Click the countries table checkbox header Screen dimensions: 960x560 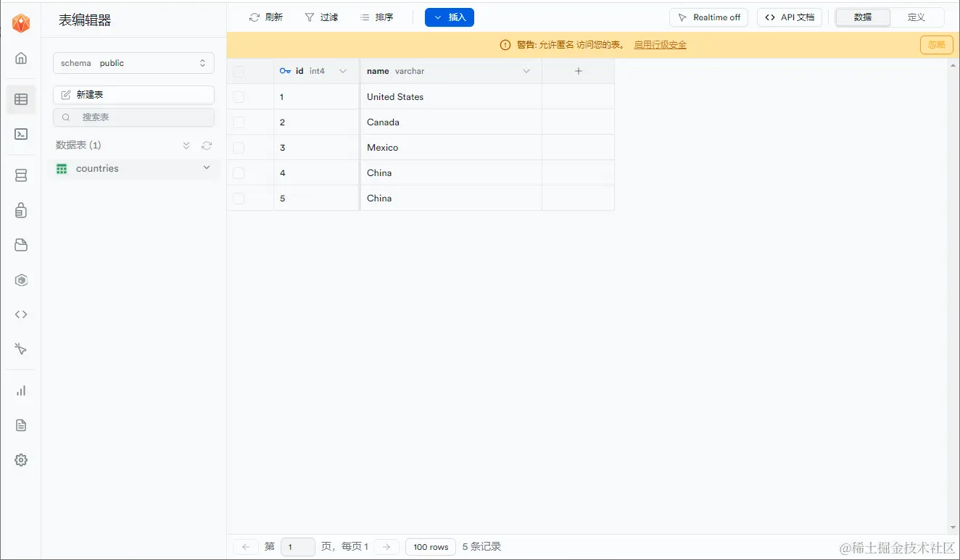point(239,70)
